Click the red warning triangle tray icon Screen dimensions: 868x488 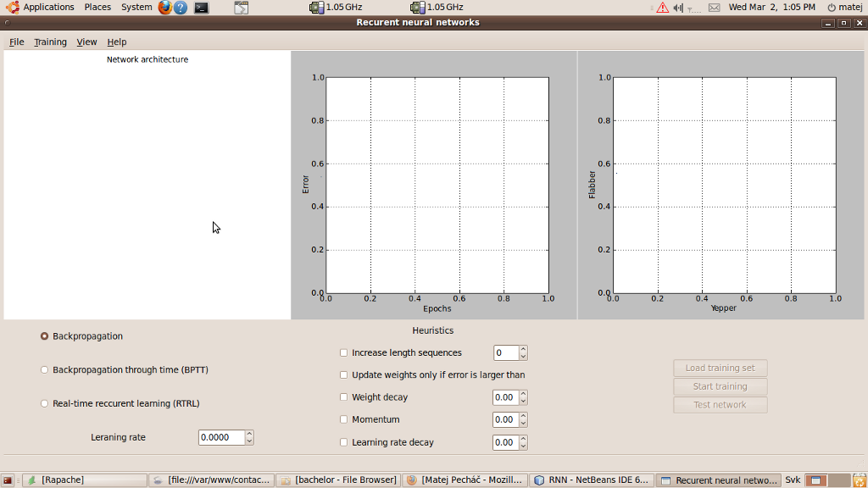pos(662,8)
